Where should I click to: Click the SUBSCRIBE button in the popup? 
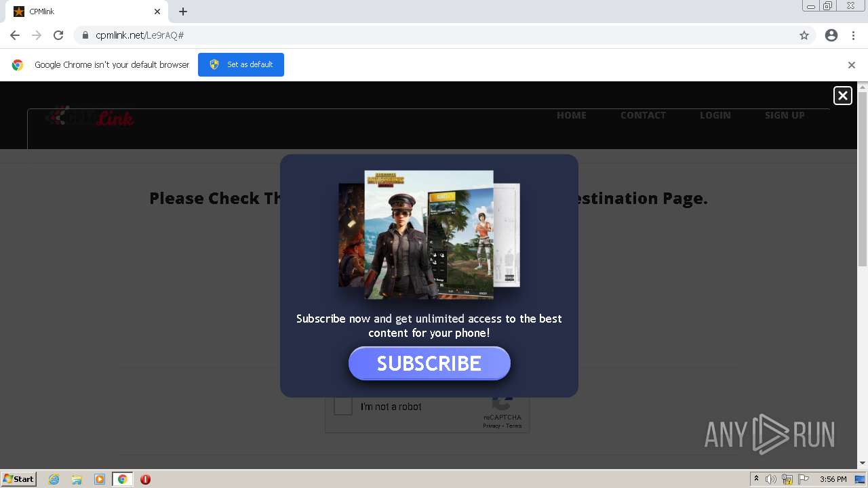click(429, 363)
